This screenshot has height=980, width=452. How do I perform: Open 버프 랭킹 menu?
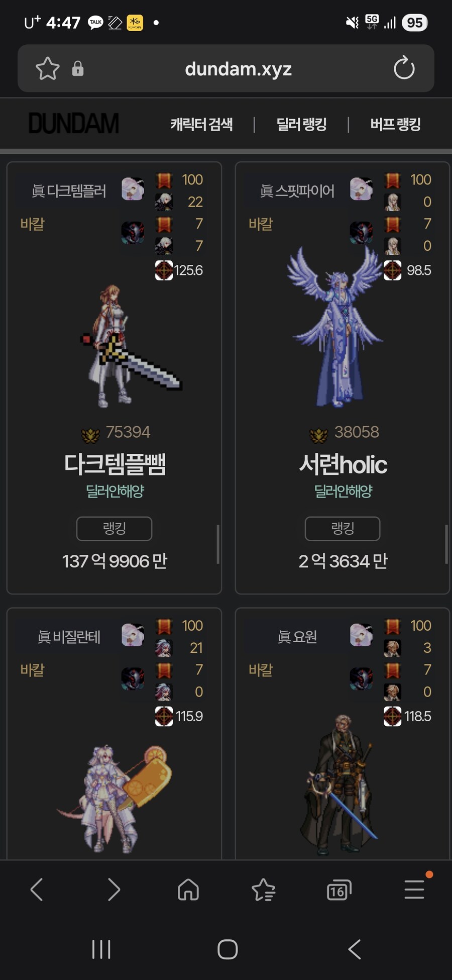click(395, 124)
